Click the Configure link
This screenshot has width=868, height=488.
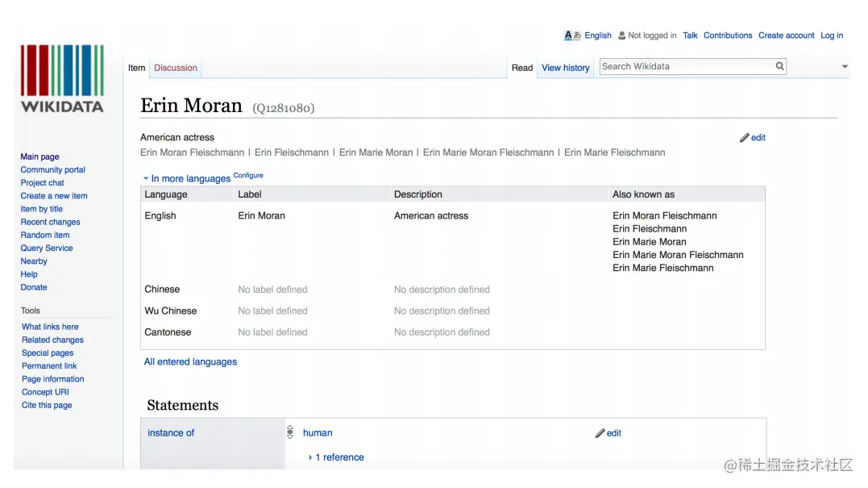tap(248, 176)
